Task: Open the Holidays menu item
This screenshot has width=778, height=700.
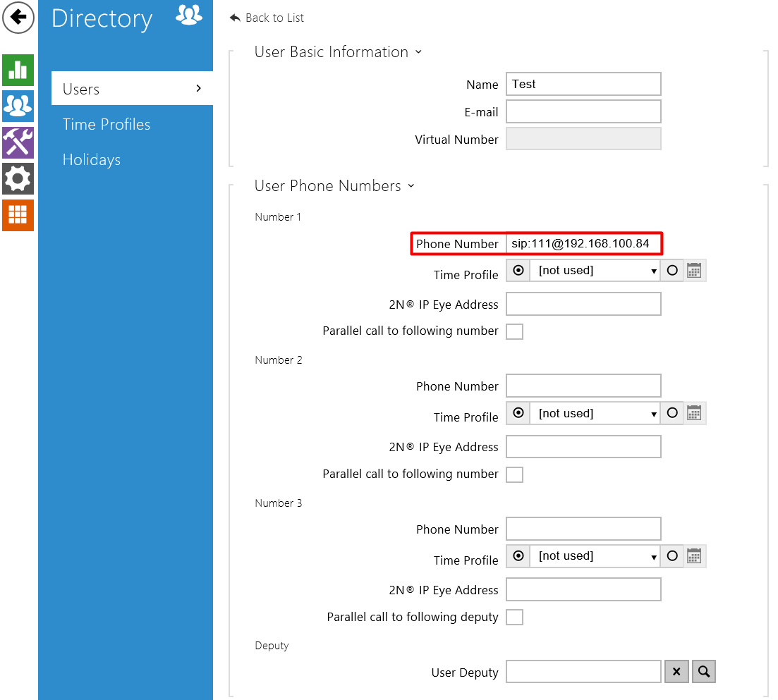Action: (92, 160)
